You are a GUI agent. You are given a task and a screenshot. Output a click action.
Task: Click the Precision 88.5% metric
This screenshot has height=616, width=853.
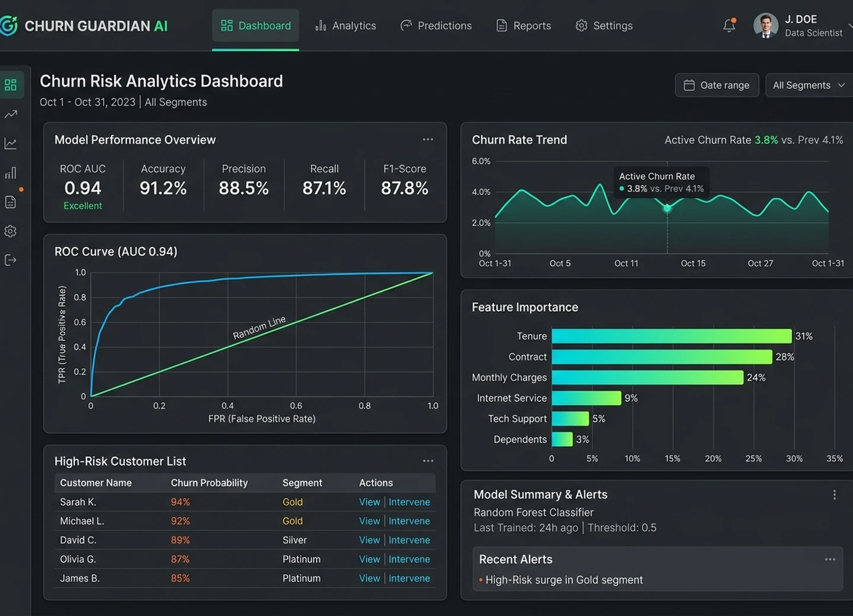(x=243, y=181)
